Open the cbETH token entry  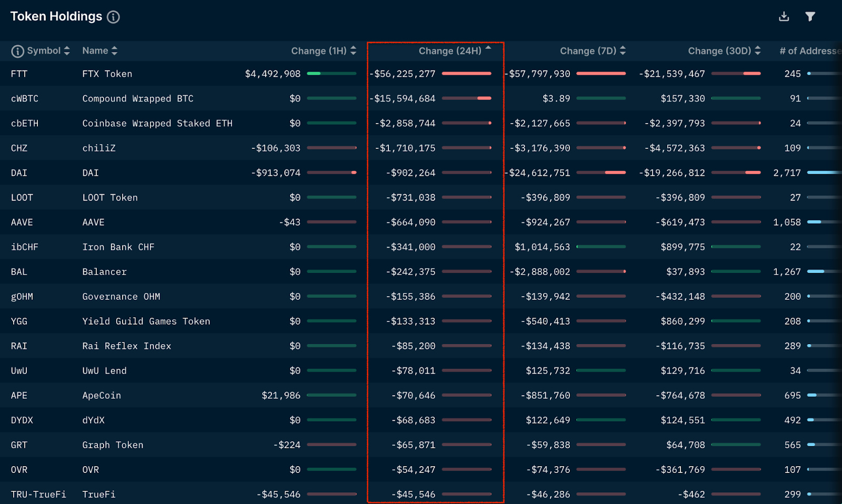(x=25, y=123)
